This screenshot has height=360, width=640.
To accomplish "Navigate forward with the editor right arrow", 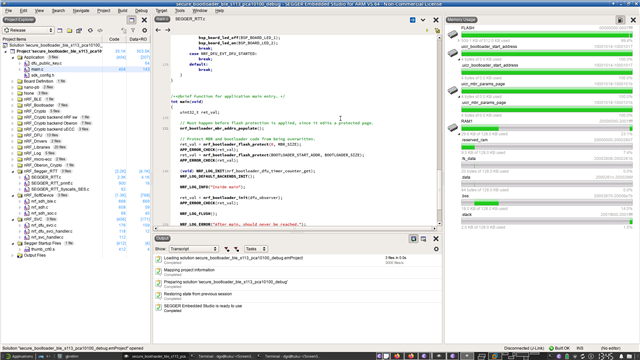I will [168, 30].
